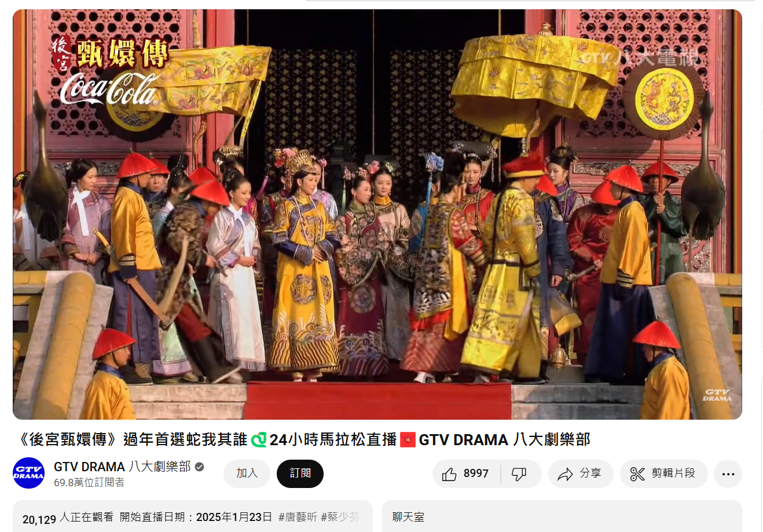Screen dimensions: 763x532
Task: Click the 8997 like count
Action: click(x=476, y=474)
